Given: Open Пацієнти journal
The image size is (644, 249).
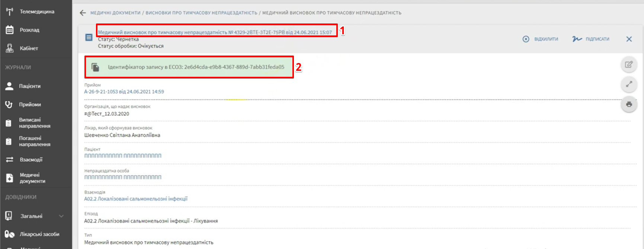Looking at the screenshot, I should (30, 86).
